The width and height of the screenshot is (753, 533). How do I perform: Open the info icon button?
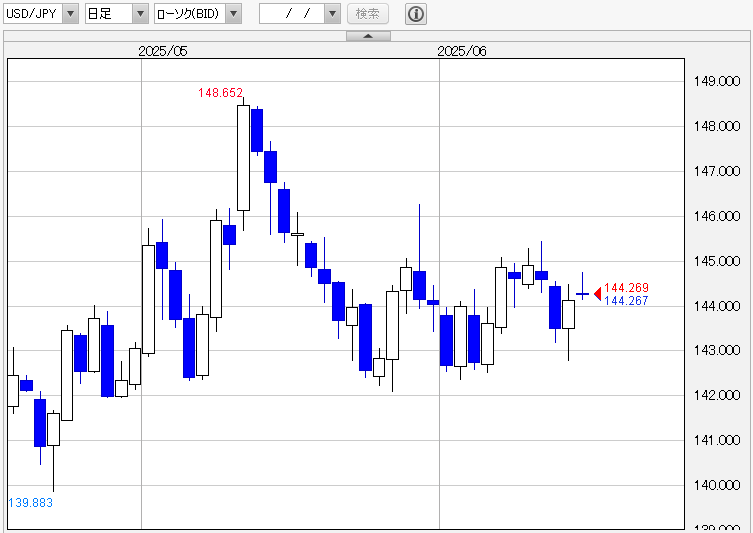click(416, 13)
